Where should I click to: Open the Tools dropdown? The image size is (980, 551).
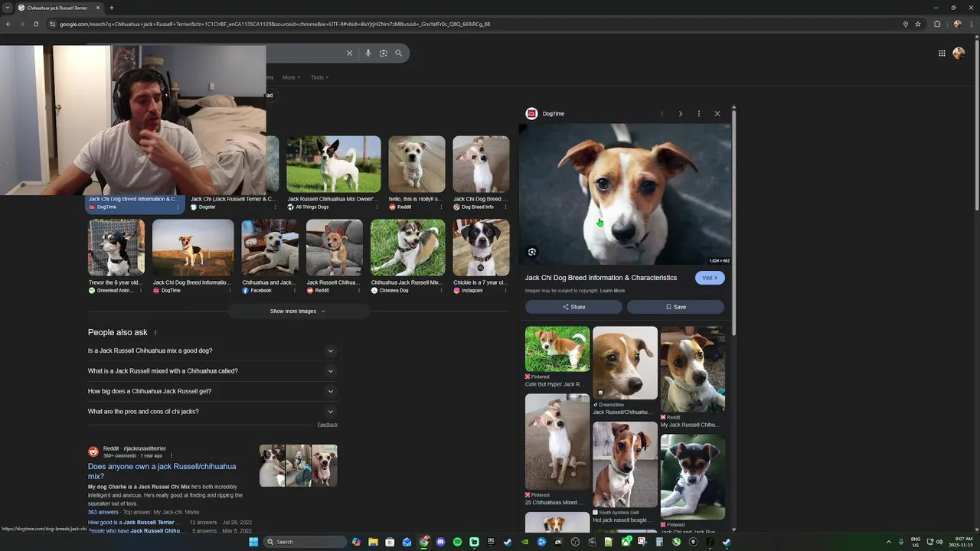[319, 77]
